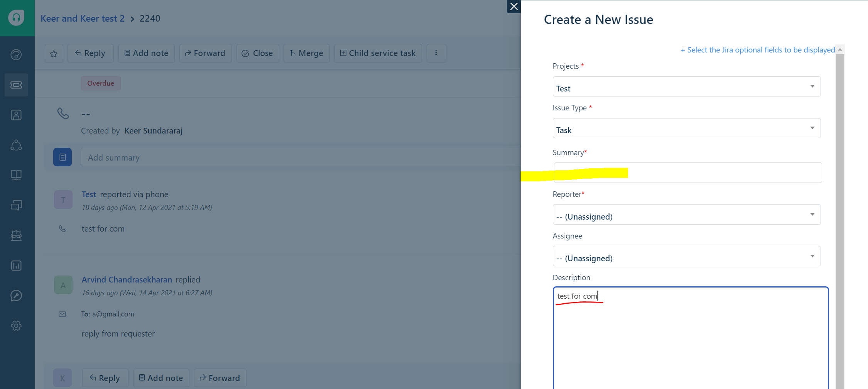Screen dimensions: 868x389
Task: Open the Issue Type dropdown showing Task
Action: click(x=687, y=128)
